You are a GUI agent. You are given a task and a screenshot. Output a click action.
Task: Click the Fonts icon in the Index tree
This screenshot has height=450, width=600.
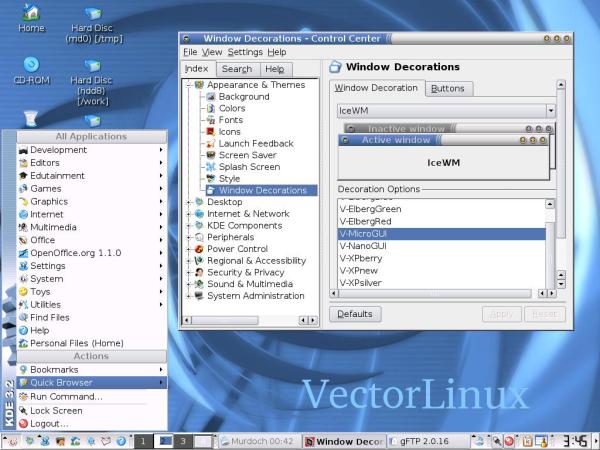click(210, 120)
